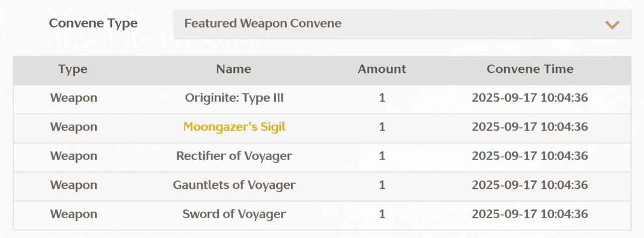This screenshot has width=644, height=238.
Task: Click Weapon type in Moongazer's Sigil row
Action: [73, 127]
